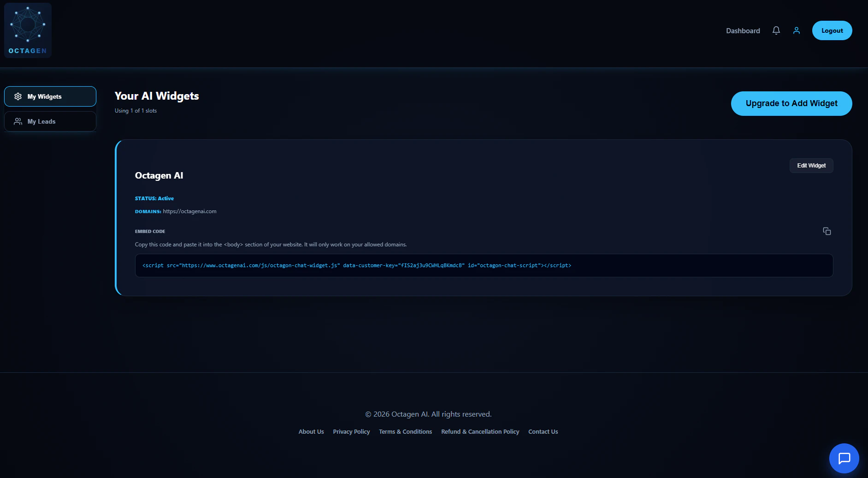Click the EMBED CODE label
868x478 pixels.
(x=150, y=232)
